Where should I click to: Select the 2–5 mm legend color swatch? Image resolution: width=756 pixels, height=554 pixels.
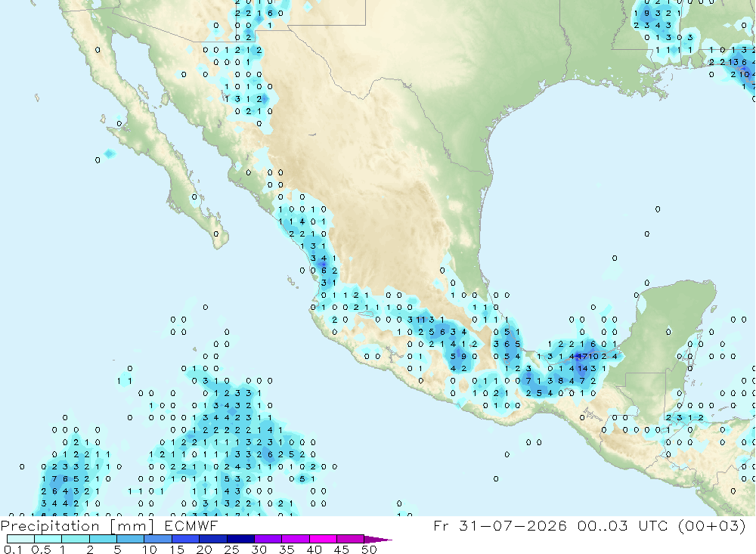(103, 539)
